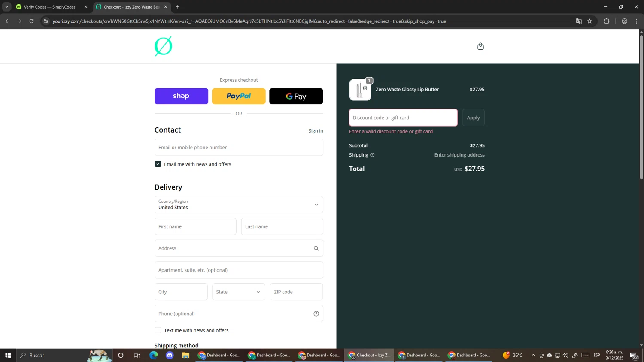Expand the Country/Region dropdown

[239, 205]
